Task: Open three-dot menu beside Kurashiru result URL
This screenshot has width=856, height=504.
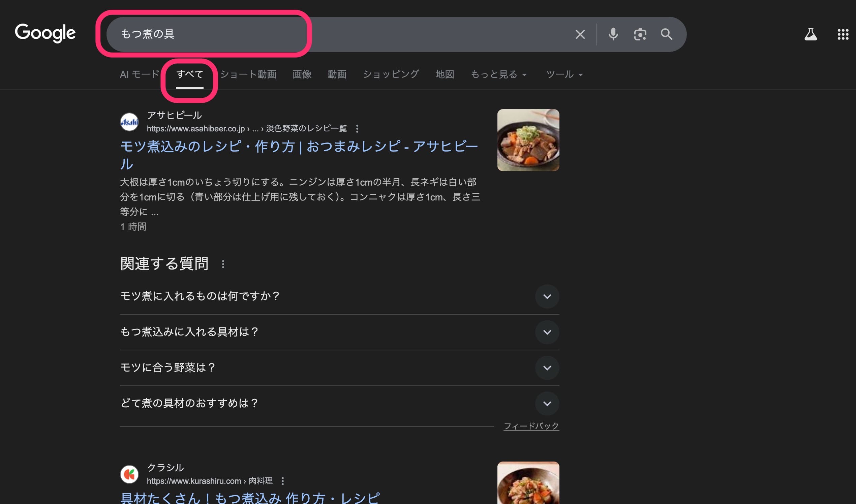Action: tap(283, 481)
